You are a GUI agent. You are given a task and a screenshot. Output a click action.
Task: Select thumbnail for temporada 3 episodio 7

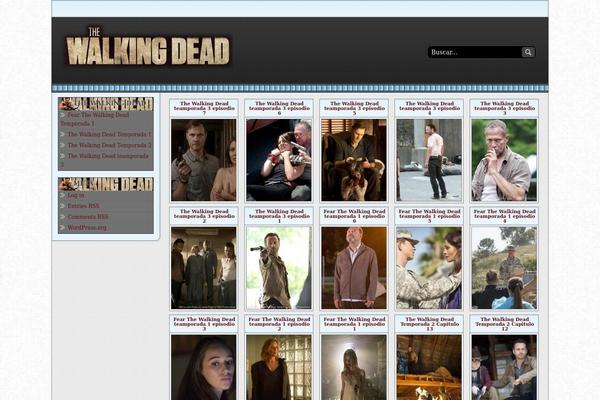204,160
